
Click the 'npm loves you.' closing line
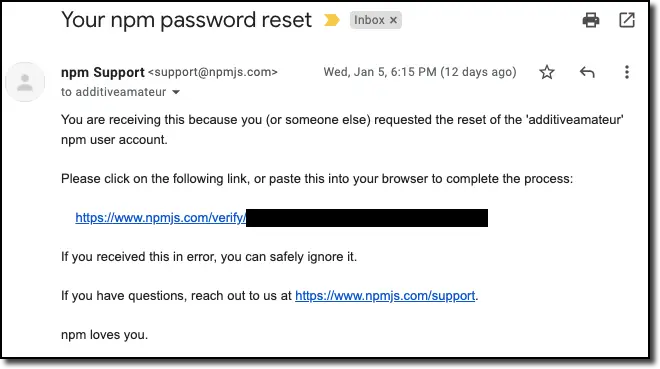click(104, 335)
